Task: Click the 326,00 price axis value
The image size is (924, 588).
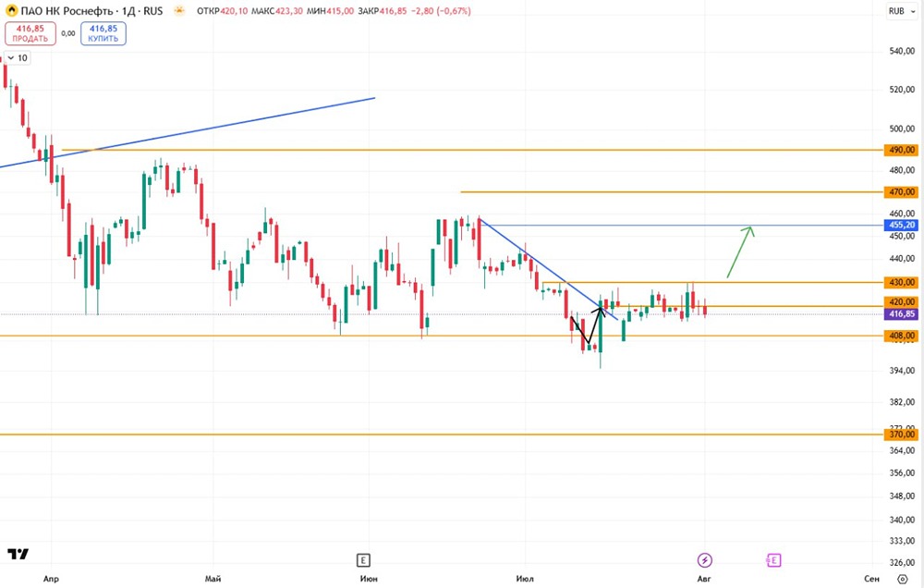Action: tap(902, 563)
